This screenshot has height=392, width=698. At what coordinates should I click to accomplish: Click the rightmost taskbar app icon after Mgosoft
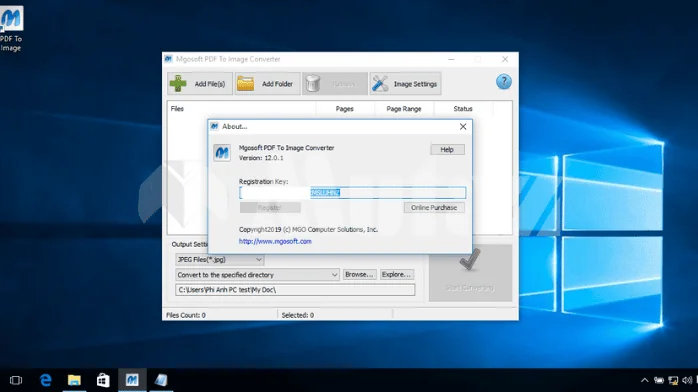click(161, 380)
